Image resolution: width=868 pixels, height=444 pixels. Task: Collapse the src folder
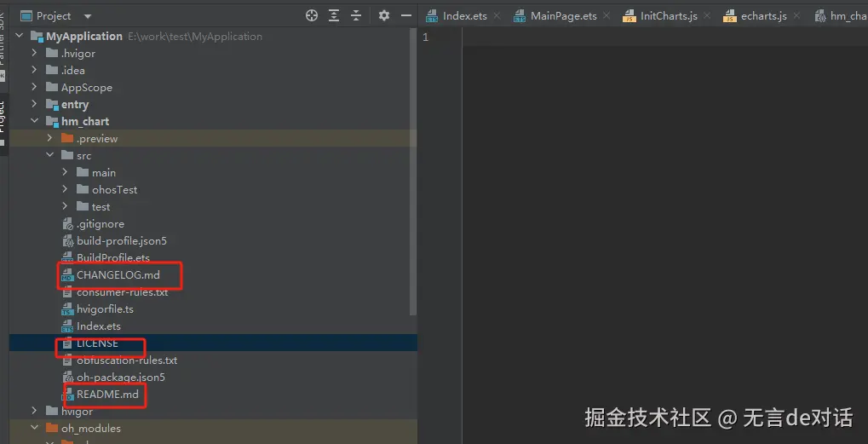click(x=49, y=156)
